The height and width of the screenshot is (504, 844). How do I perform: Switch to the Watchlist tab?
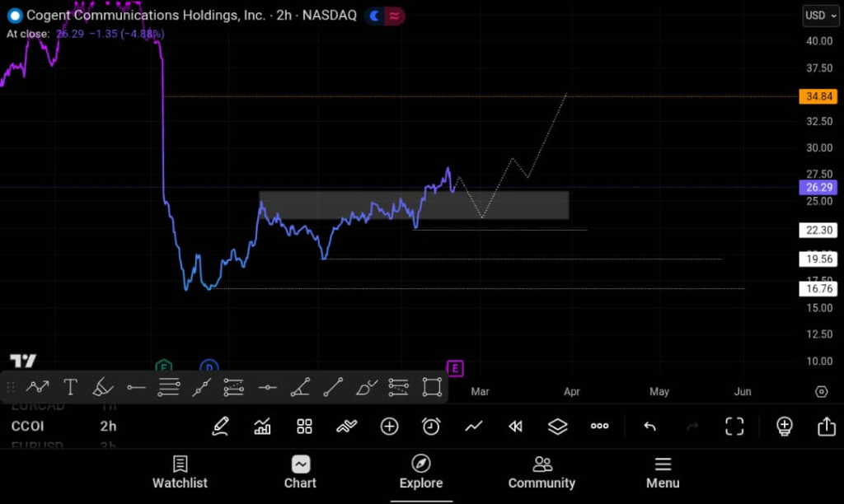[180, 473]
